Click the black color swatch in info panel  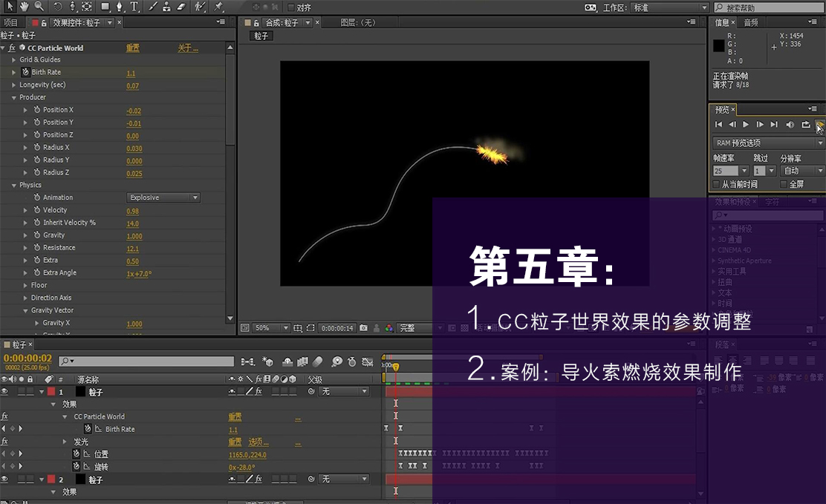point(718,45)
